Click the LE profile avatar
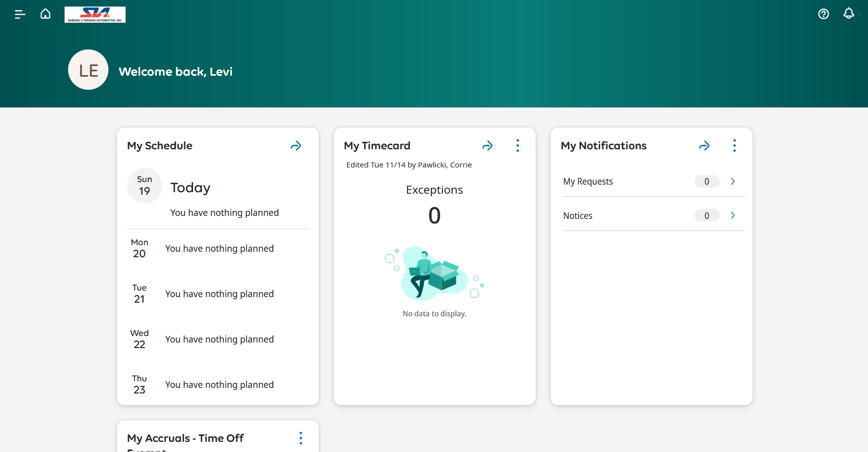 88,70
